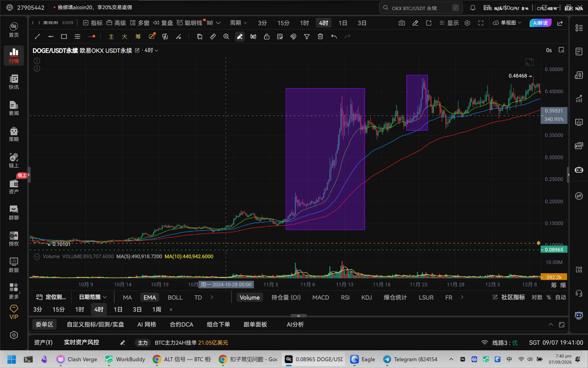Switch to the AI 网格 tab
Viewport: 588px width, 368px height.
(x=147, y=324)
